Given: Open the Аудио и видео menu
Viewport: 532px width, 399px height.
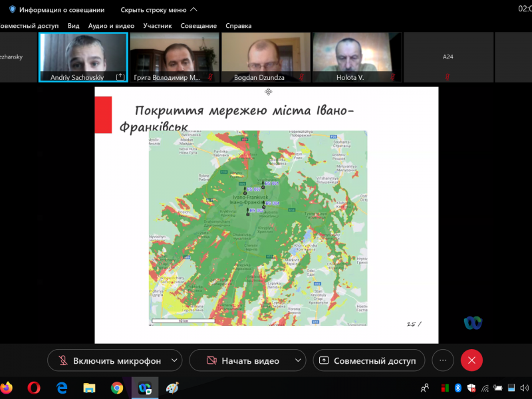Looking at the screenshot, I should (111, 26).
